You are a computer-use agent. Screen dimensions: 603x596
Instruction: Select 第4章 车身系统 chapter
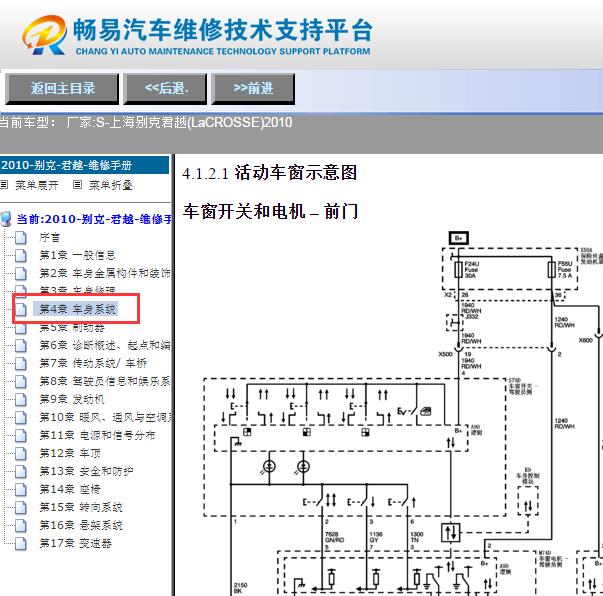pyautogui.click(x=77, y=309)
